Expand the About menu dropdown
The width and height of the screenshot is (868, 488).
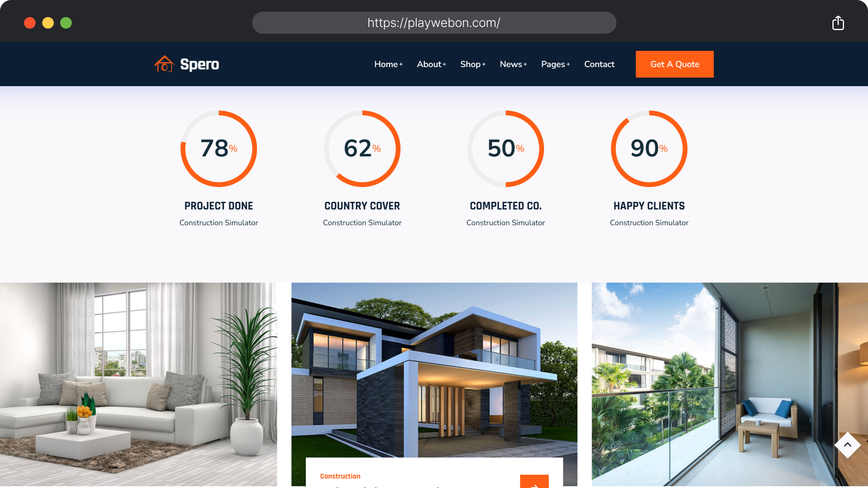click(431, 64)
